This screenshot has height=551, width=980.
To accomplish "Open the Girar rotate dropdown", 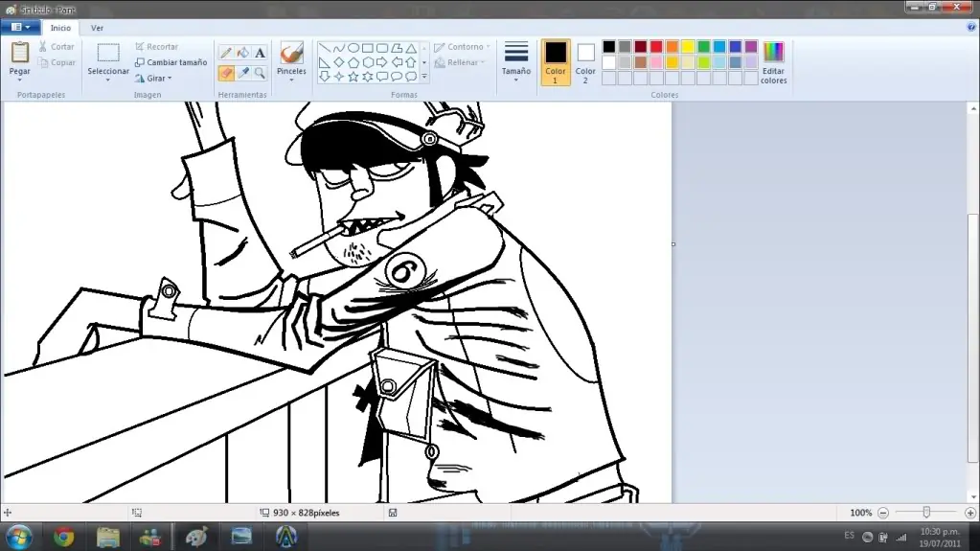I will (153, 79).
